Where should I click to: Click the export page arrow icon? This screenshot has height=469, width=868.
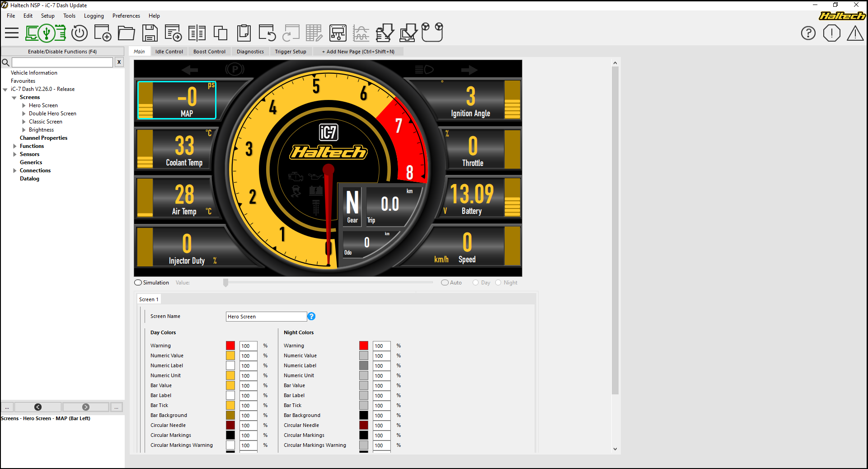click(x=174, y=33)
